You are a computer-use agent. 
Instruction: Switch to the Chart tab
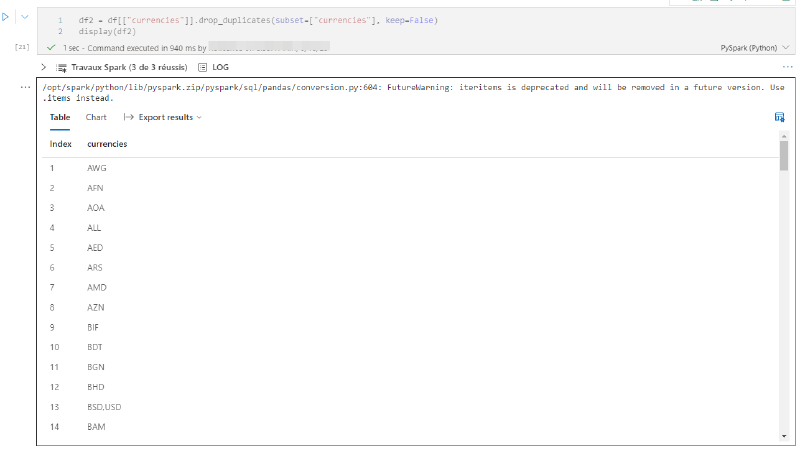click(x=96, y=117)
